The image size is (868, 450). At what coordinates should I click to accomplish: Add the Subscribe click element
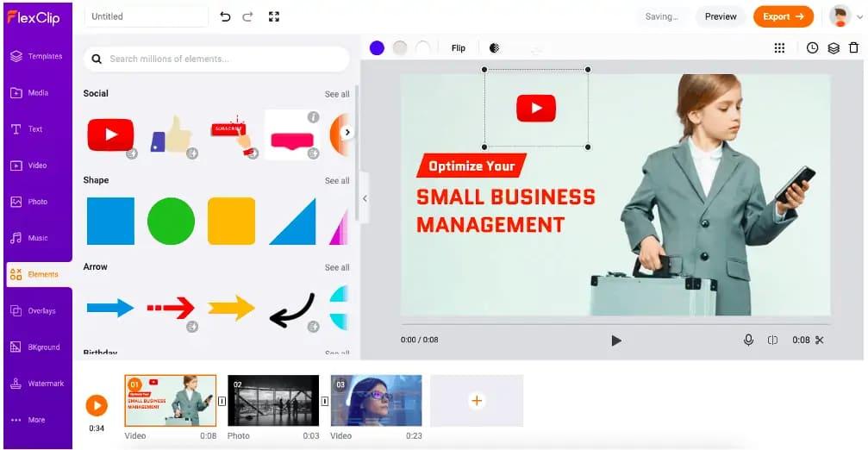tap(233, 135)
